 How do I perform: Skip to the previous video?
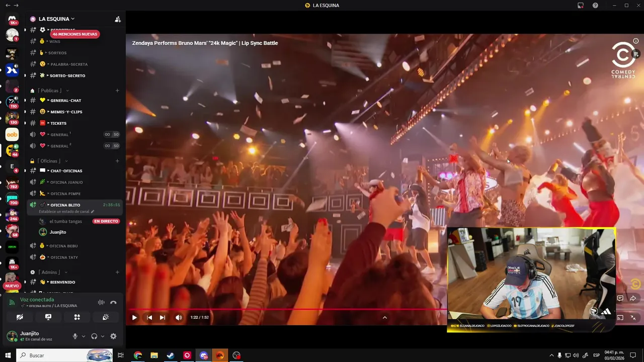point(149,317)
